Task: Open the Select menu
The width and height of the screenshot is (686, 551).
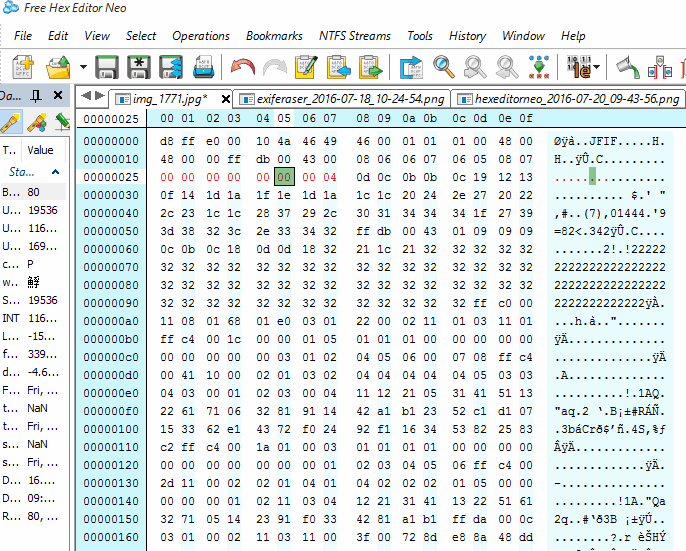Action: pyautogui.click(x=140, y=36)
